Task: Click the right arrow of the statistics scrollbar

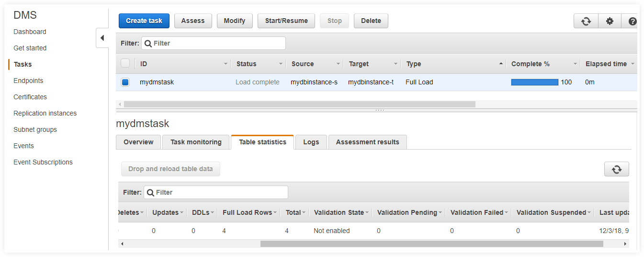Action: [625, 244]
